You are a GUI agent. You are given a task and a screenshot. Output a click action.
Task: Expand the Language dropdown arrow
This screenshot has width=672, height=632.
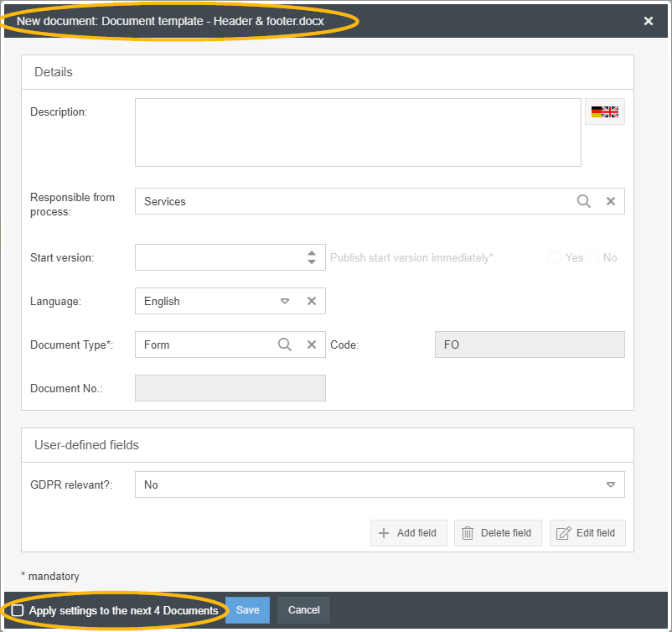[x=284, y=301]
